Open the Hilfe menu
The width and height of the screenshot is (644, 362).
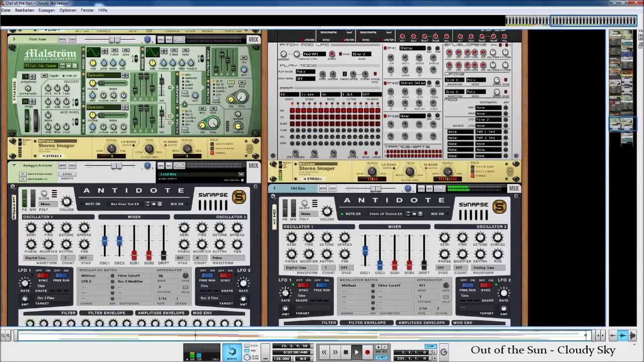(x=103, y=10)
